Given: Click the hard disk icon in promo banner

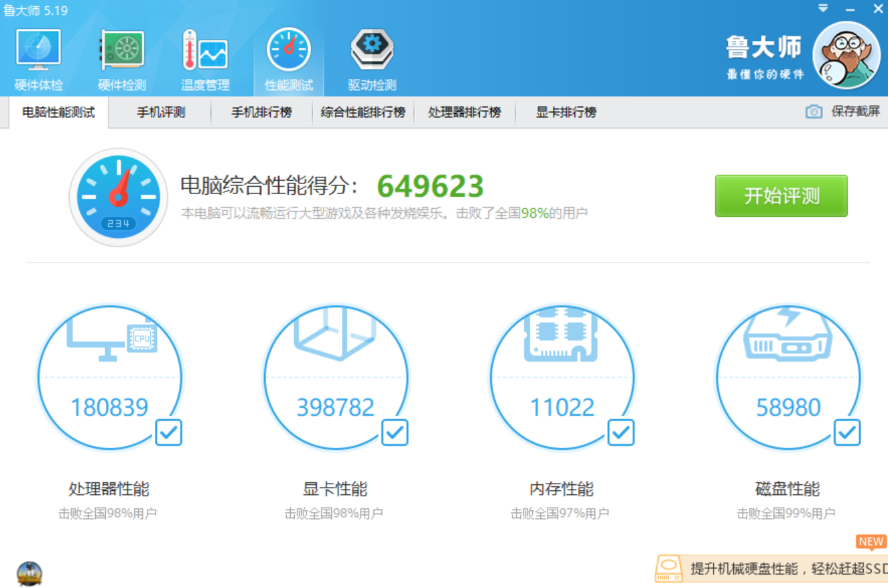Looking at the screenshot, I should tap(669, 569).
